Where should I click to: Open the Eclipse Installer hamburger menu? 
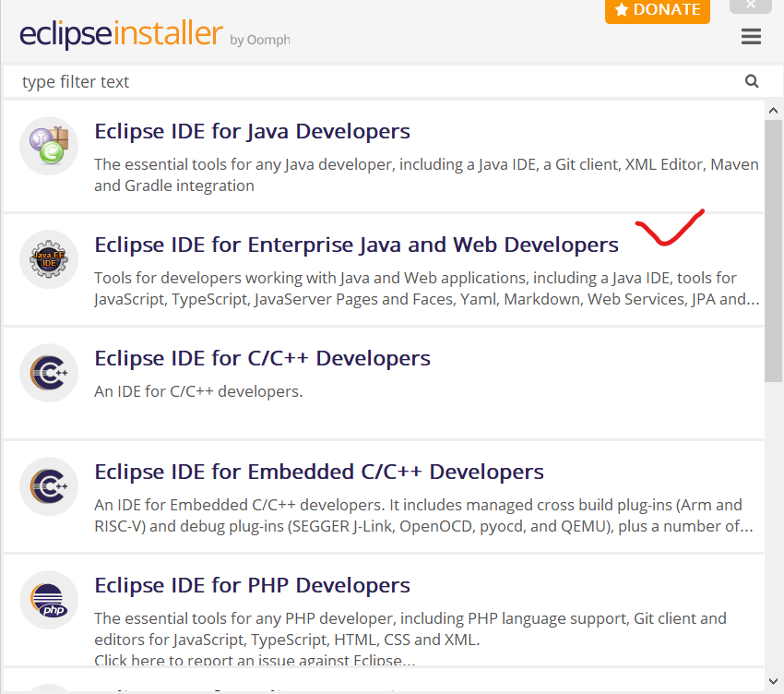pos(751,36)
